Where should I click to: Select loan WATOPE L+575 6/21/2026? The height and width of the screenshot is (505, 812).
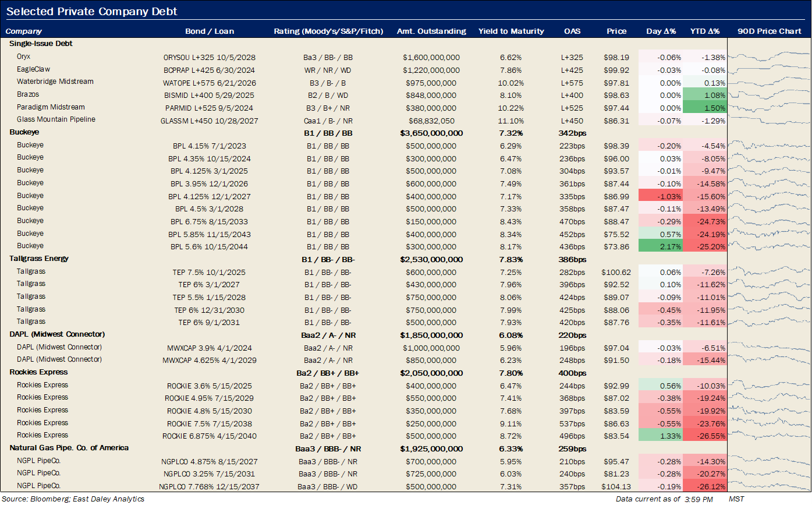210,83
